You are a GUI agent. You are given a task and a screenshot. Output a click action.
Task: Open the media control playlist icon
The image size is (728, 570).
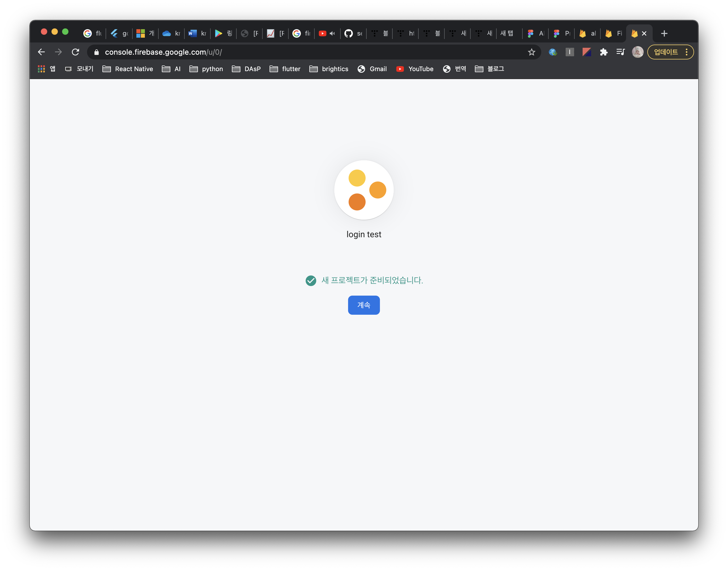pos(621,52)
